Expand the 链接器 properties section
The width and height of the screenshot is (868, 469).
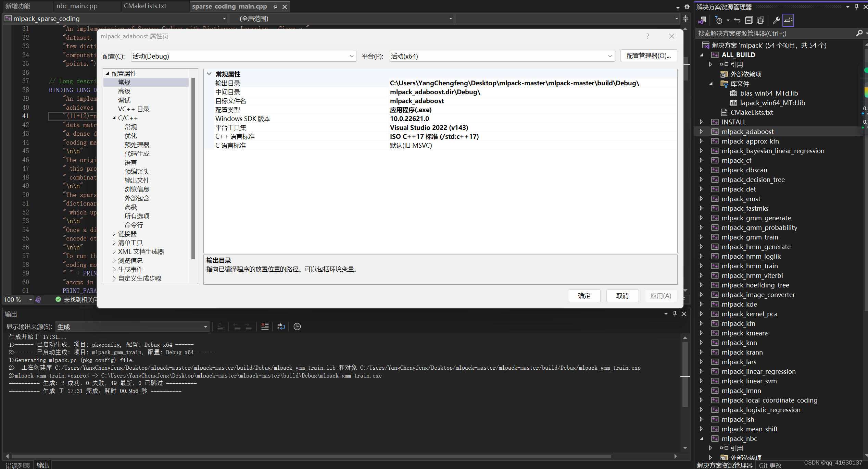click(114, 234)
